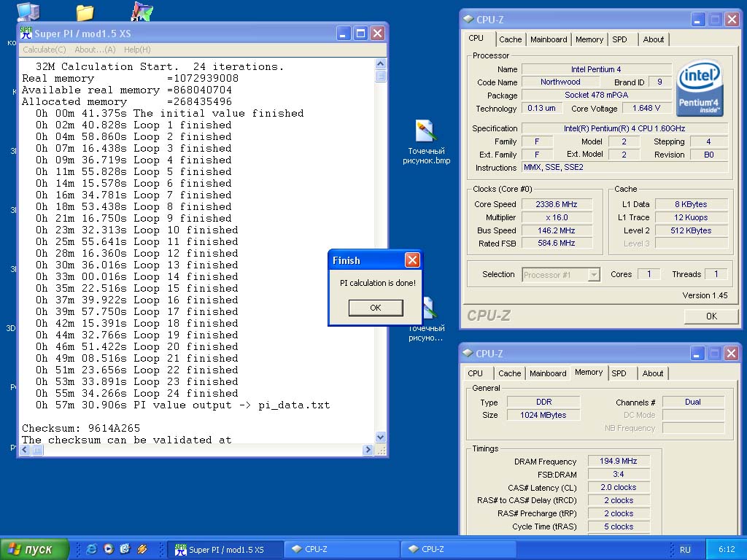Minimize the lower CPU-Z window

point(697,354)
